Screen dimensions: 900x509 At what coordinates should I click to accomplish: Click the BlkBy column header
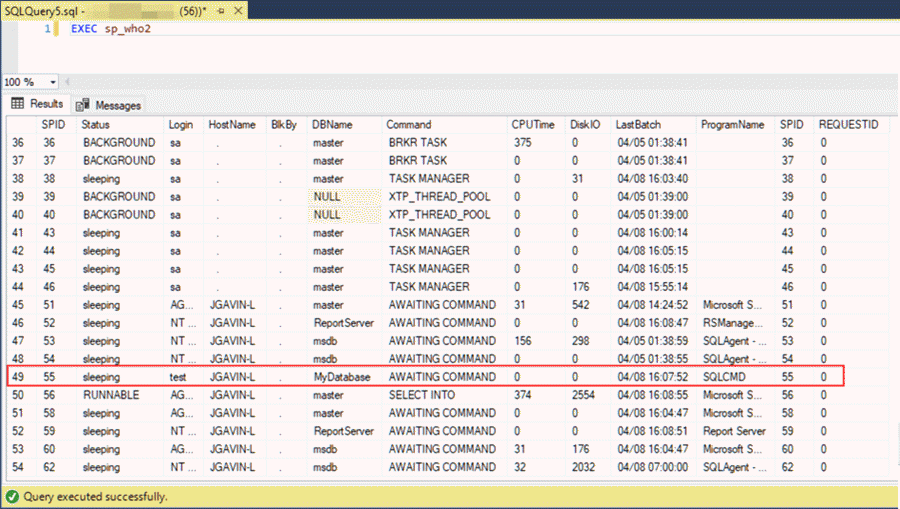coord(286,125)
